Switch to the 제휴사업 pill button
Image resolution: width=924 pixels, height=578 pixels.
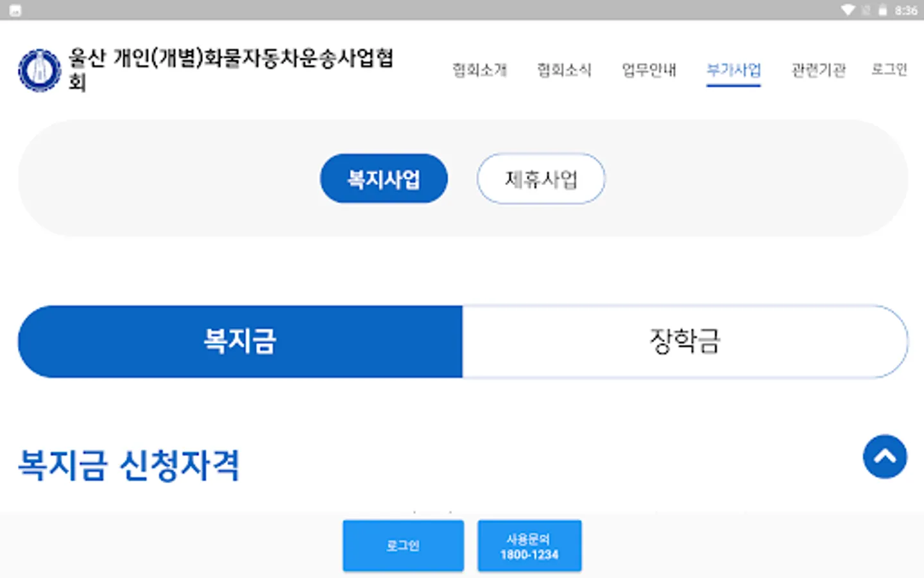click(x=540, y=179)
